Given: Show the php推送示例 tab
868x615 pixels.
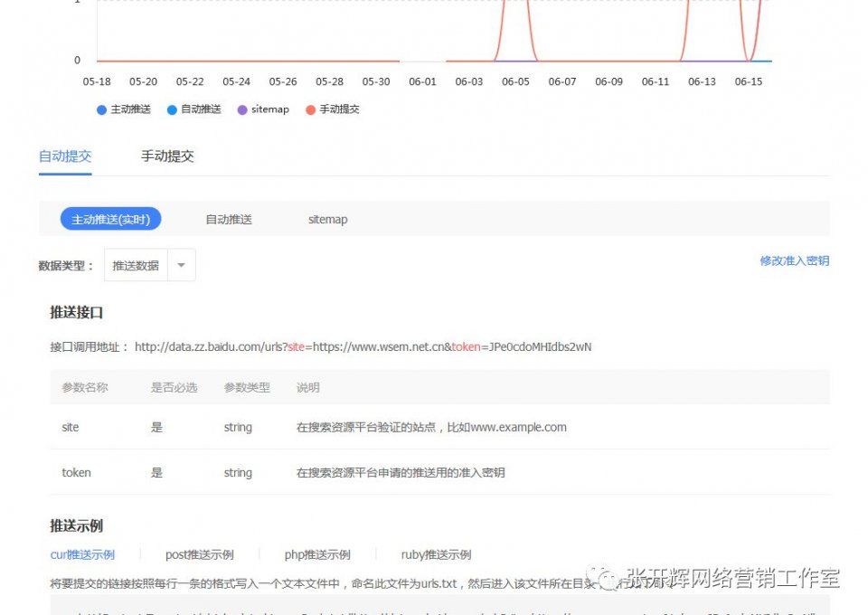Looking at the screenshot, I should pyautogui.click(x=317, y=554).
